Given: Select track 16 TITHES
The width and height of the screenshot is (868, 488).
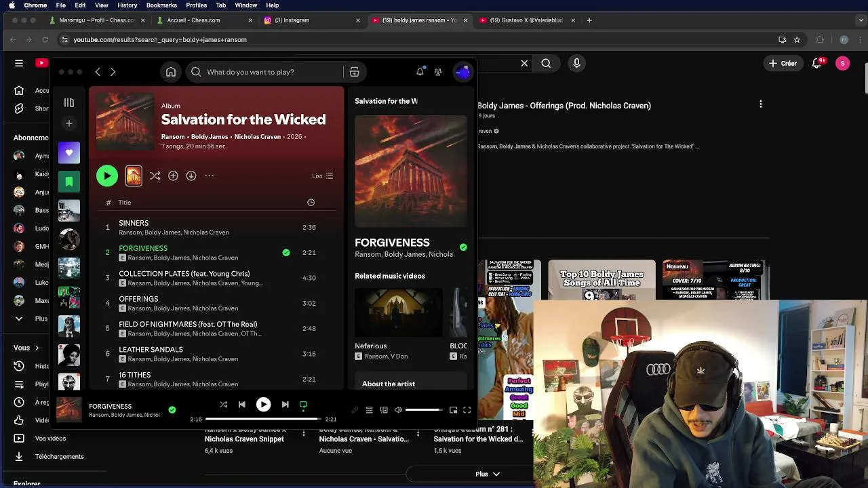Looking at the screenshot, I should 217,379.
